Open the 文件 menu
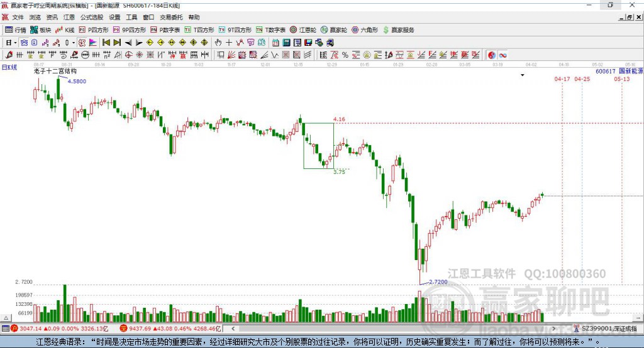This screenshot has width=644, height=348. point(18,17)
